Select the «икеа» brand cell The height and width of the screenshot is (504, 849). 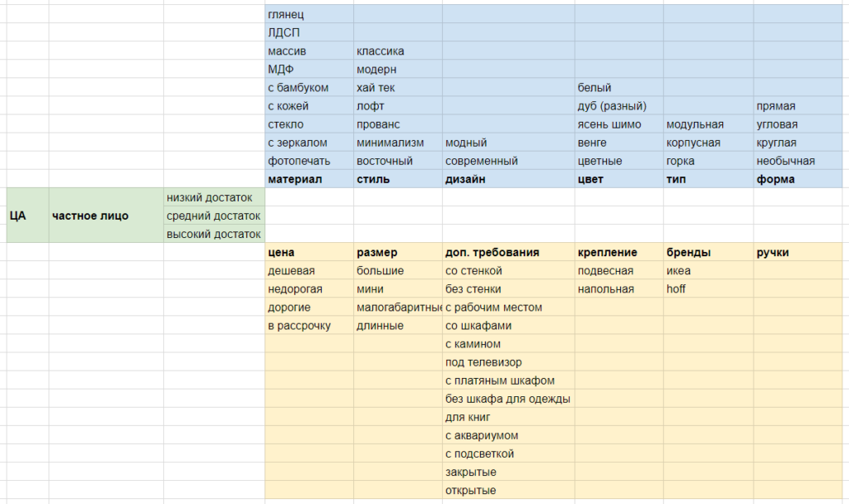tap(708, 271)
